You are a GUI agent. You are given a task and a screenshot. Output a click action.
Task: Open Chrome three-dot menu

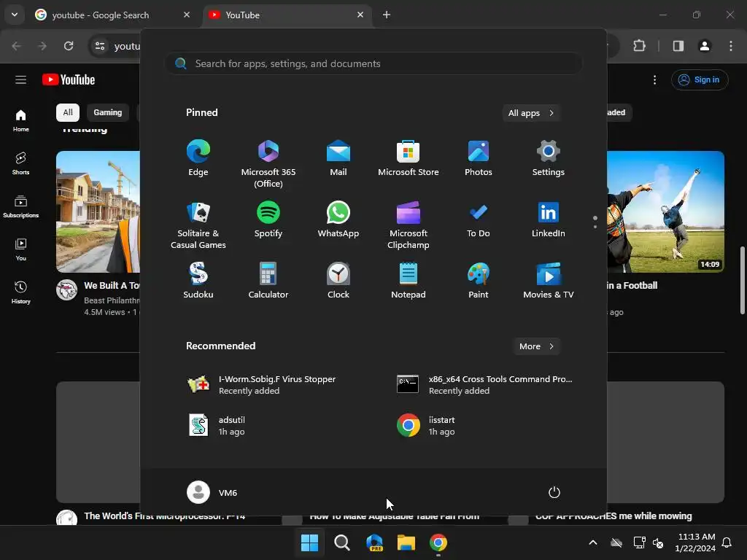point(731,46)
